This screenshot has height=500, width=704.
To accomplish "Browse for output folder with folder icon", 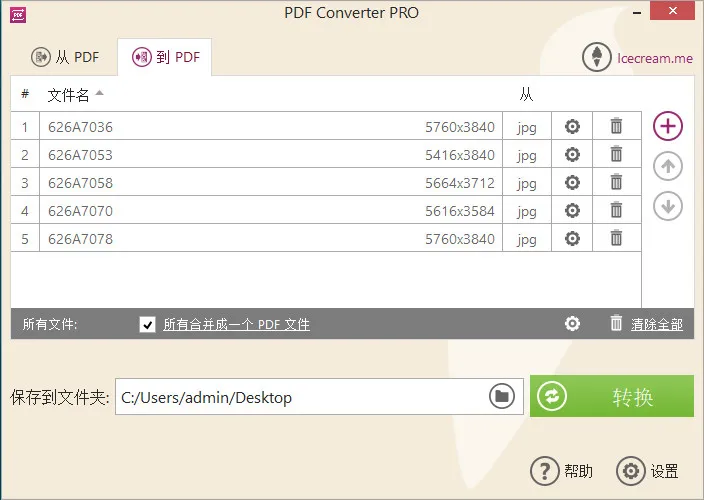I will [502, 396].
